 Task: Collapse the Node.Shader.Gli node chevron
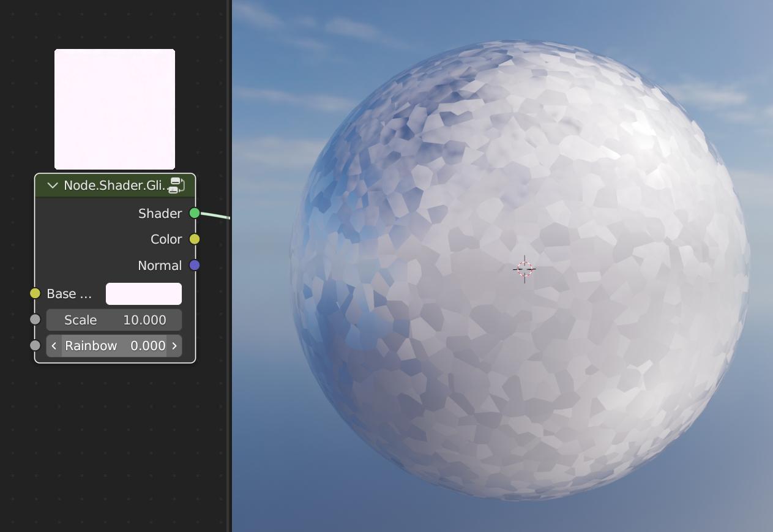click(x=53, y=185)
